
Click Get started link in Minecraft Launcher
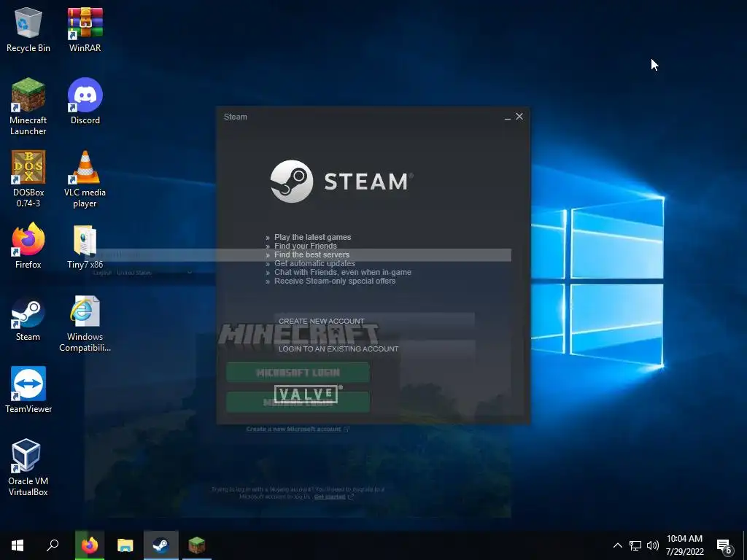(x=333, y=497)
